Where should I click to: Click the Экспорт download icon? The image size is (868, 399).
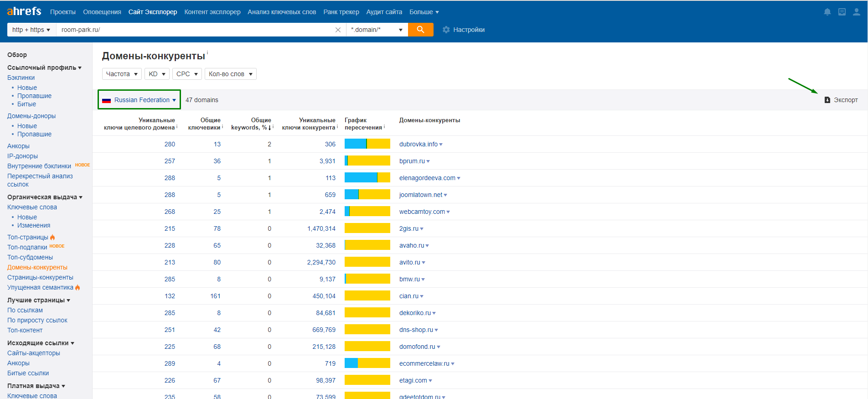pos(827,100)
